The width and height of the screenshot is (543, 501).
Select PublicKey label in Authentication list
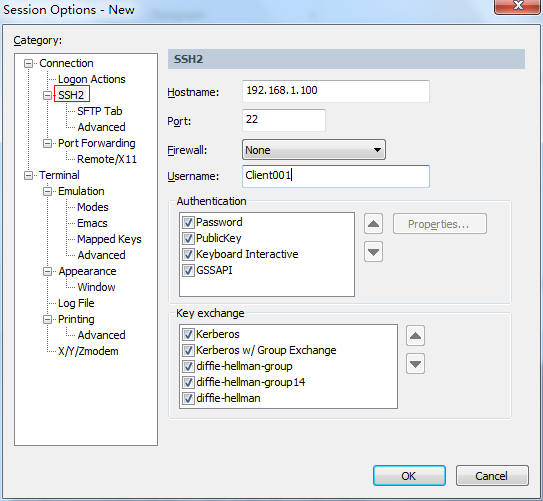[219, 238]
